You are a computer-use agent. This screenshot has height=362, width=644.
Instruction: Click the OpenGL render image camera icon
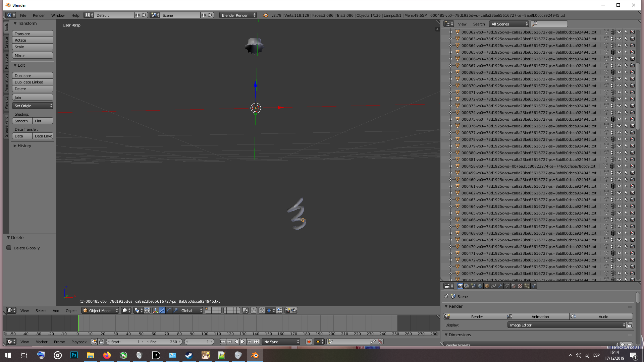[x=287, y=310]
